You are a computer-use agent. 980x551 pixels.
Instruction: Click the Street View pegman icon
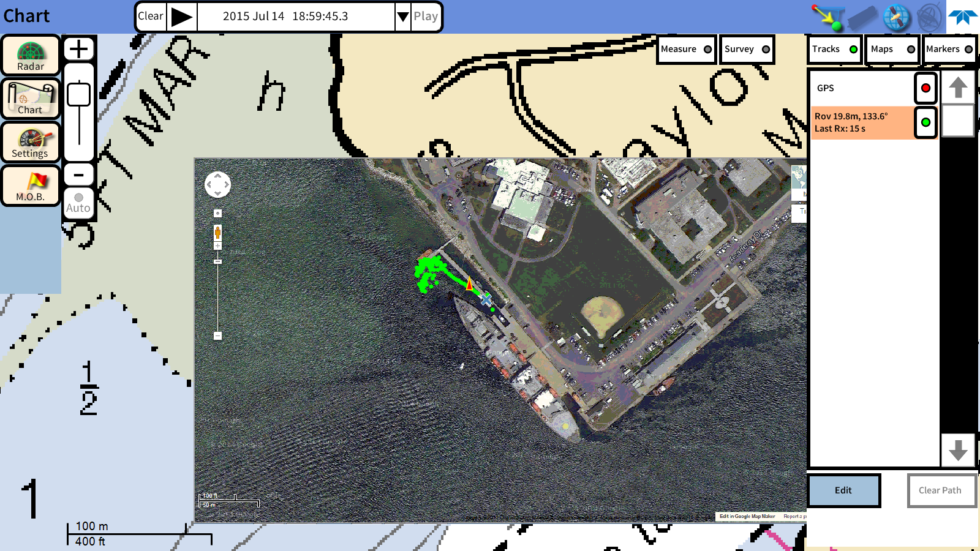(x=217, y=232)
